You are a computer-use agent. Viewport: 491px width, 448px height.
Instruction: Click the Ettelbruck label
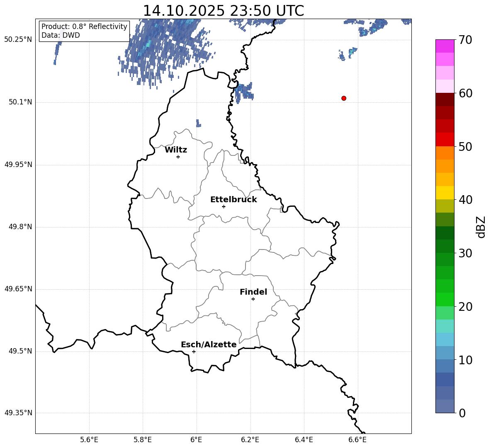pyautogui.click(x=233, y=200)
